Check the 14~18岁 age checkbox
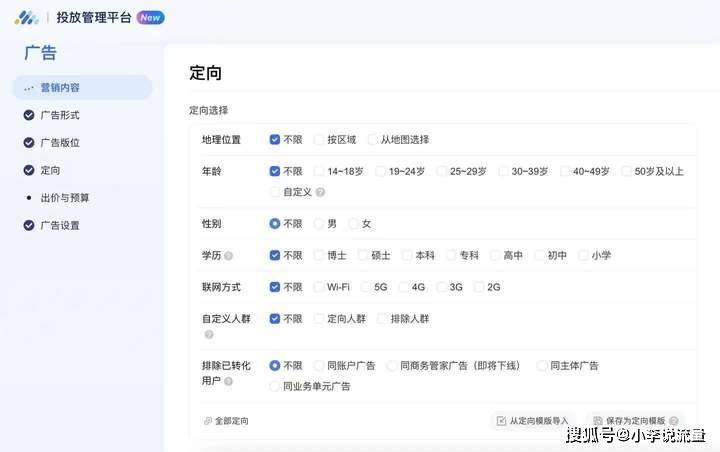Viewport: 720px width, 452px height. coord(319,172)
